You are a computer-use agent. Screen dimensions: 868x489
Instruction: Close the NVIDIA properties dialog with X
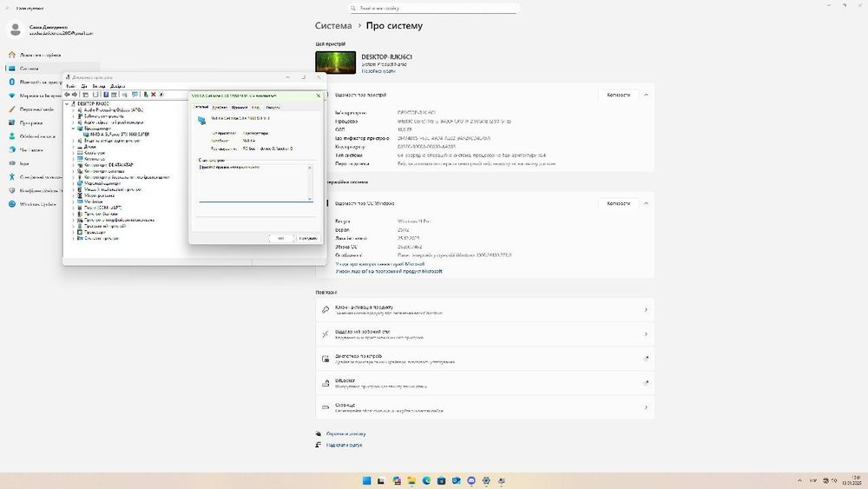(x=318, y=96)
